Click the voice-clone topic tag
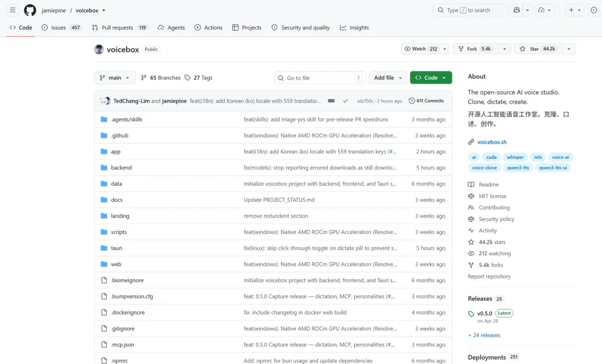 click(484, 168)
